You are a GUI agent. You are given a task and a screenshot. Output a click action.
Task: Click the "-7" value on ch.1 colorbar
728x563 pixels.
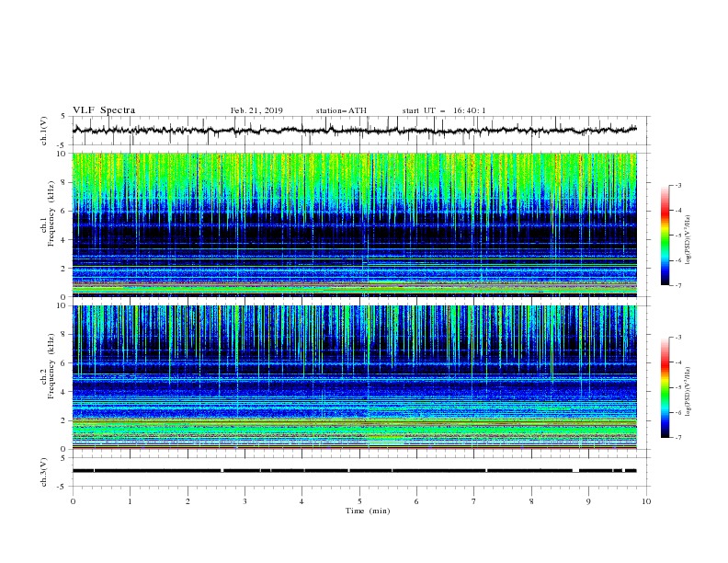click(x=677, y=285)
